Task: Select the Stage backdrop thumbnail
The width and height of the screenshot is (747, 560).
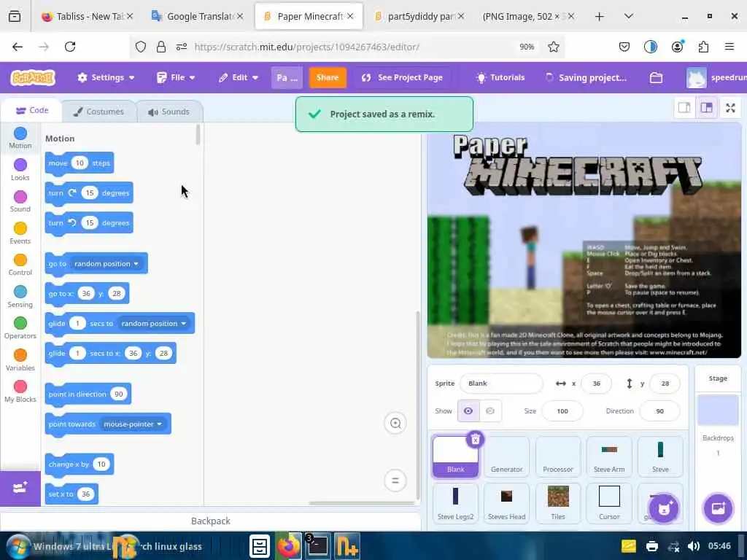Action: coord(718,410)
